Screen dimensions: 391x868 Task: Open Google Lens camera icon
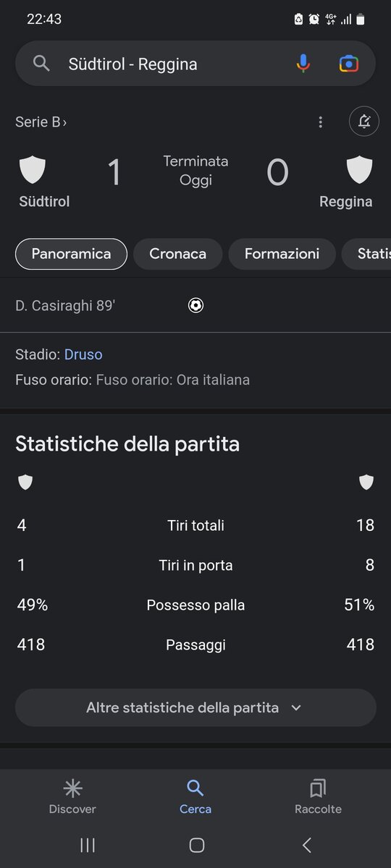[x=349, y=64]
